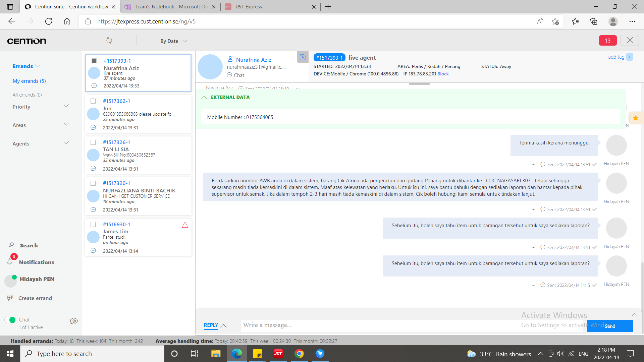Image resolution: width=644 pixels, height=362 pixels.
Task: Click the yellow star favorites icon
Action: [636, 118]
